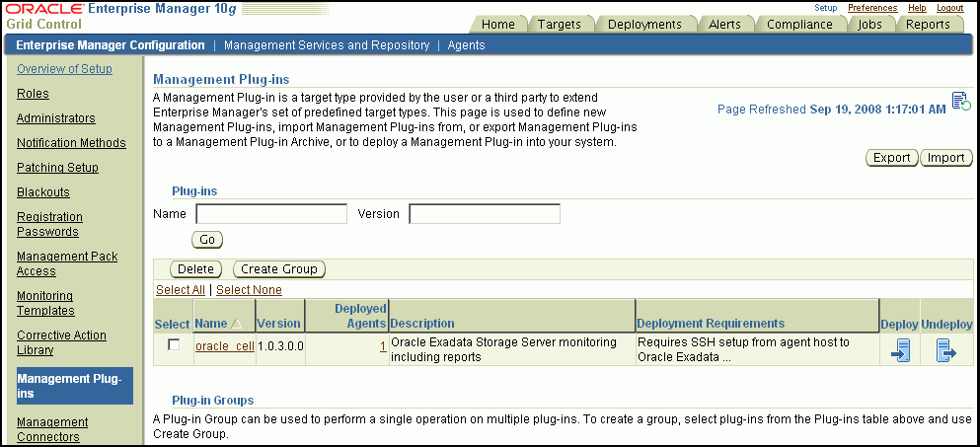Focus the plug-in Name search field
The height and width of the screenshot is (447, 980).
[x=271, y=214]
